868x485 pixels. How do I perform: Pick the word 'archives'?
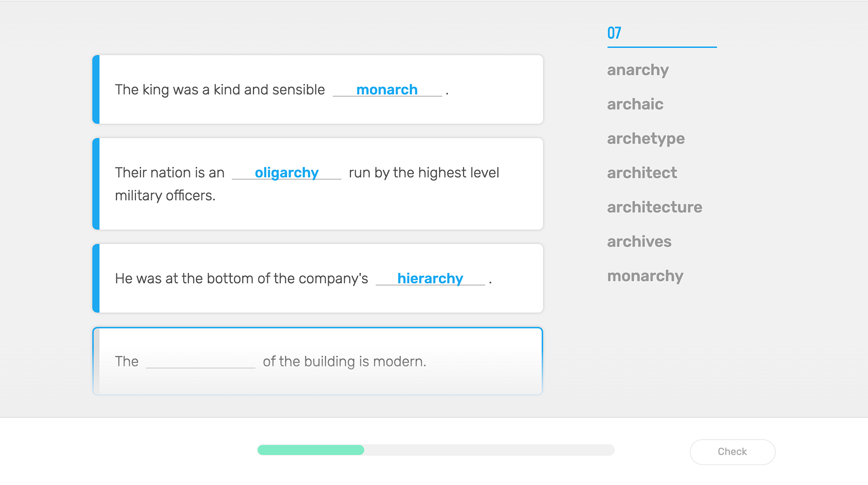point(639,242)
